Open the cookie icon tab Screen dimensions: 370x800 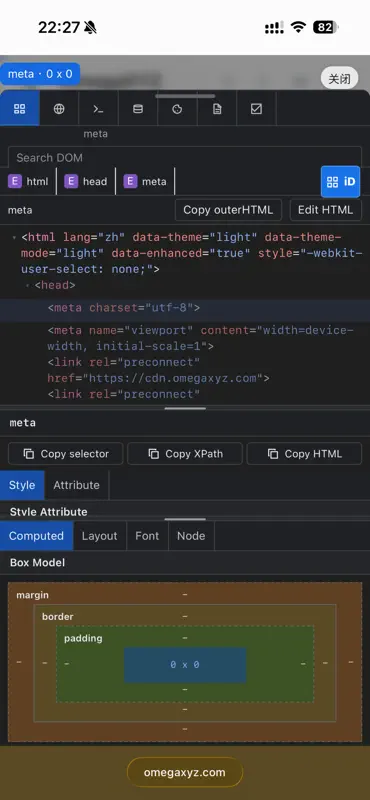point(177,108)
